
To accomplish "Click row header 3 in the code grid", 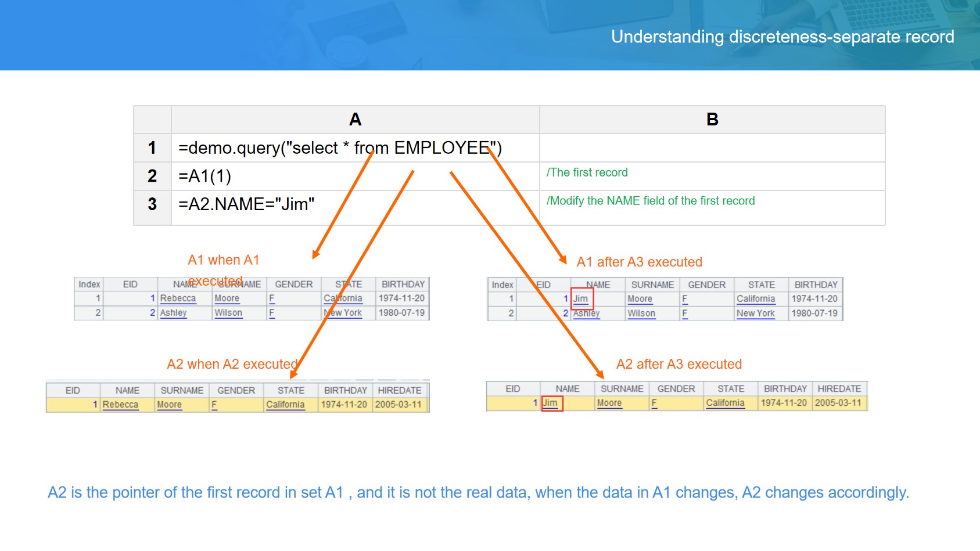I will [152, 204].
